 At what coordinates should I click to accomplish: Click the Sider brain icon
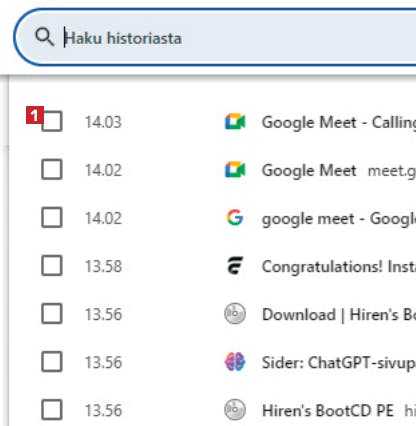click(235, 362)
